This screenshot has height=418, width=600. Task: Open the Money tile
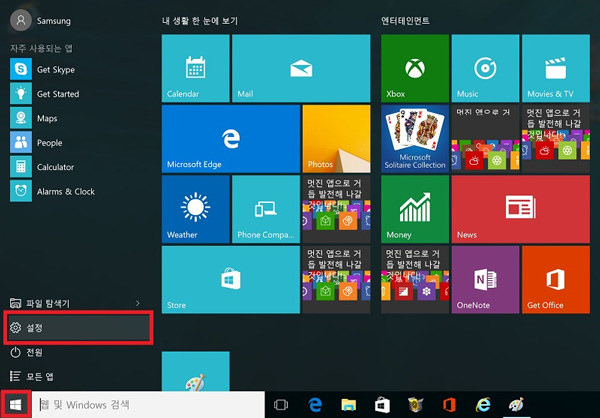pyautogui.click(x=415, y=209)
